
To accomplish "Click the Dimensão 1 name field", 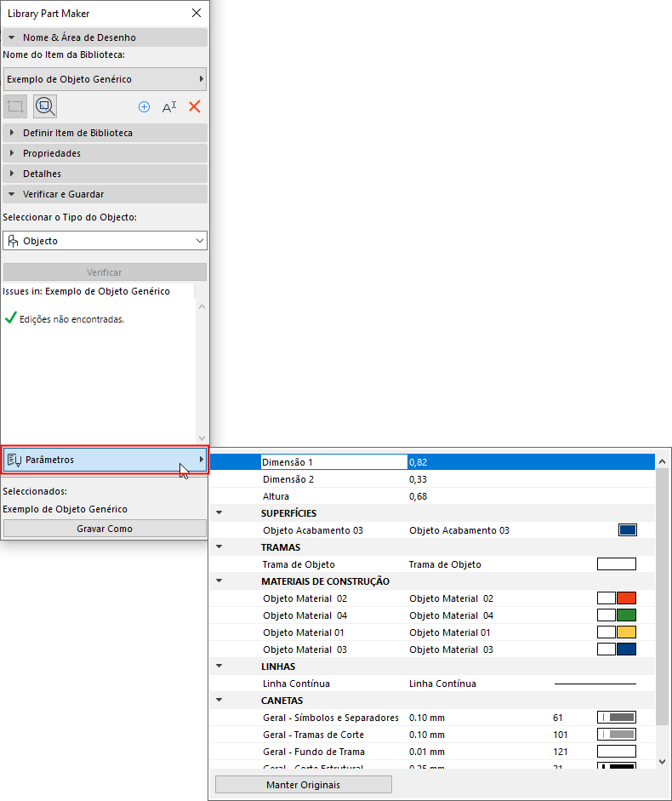I will tap(334, 462).
